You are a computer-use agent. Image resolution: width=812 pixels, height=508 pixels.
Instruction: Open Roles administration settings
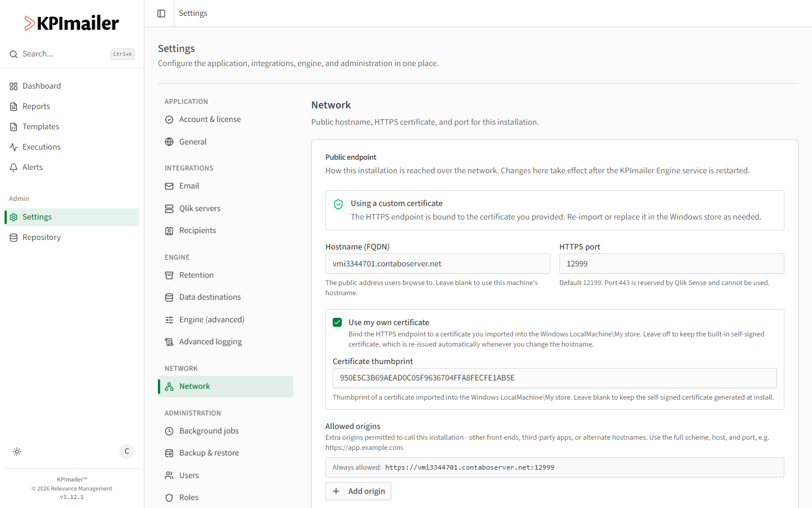[x=226, y=498]
